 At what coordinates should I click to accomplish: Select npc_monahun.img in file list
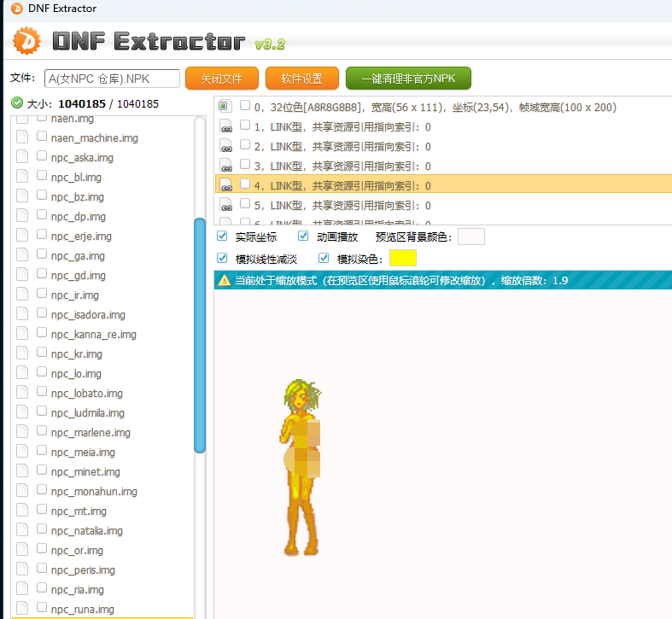tap(94, 491)
